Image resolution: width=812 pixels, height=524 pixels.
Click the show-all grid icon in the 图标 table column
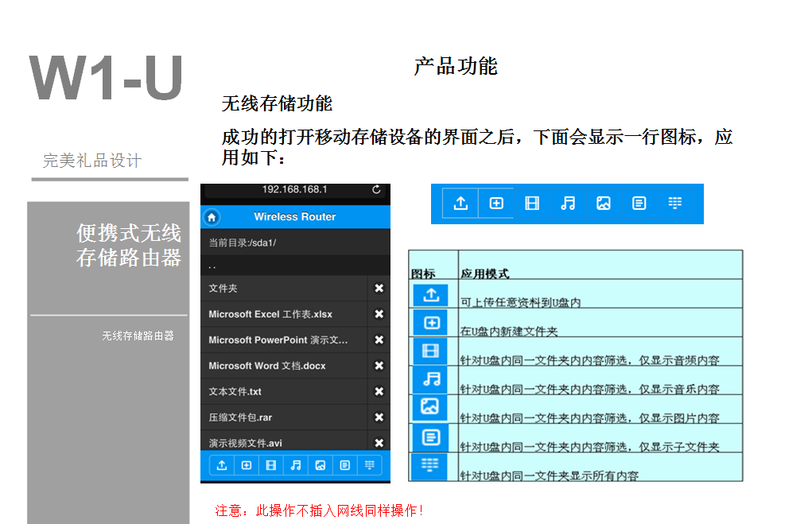coord(430,466)
